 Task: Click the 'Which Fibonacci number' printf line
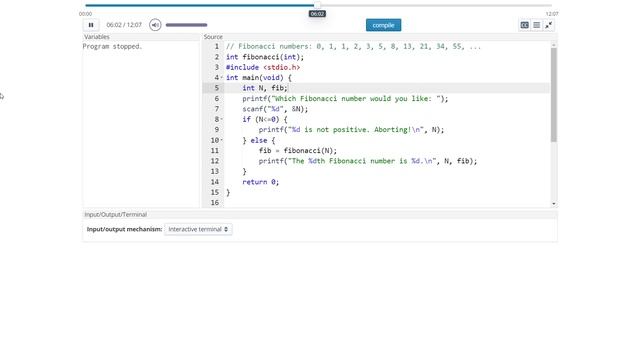tap(345, 99)
